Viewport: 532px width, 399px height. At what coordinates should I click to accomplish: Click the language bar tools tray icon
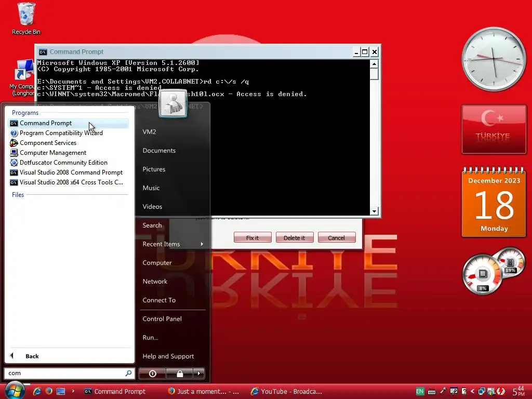point(454,391)
